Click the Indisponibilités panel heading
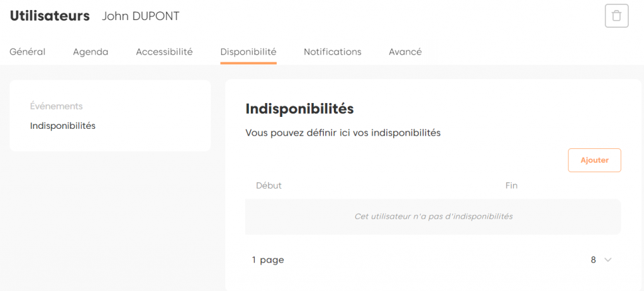 [x=299, y=109]
